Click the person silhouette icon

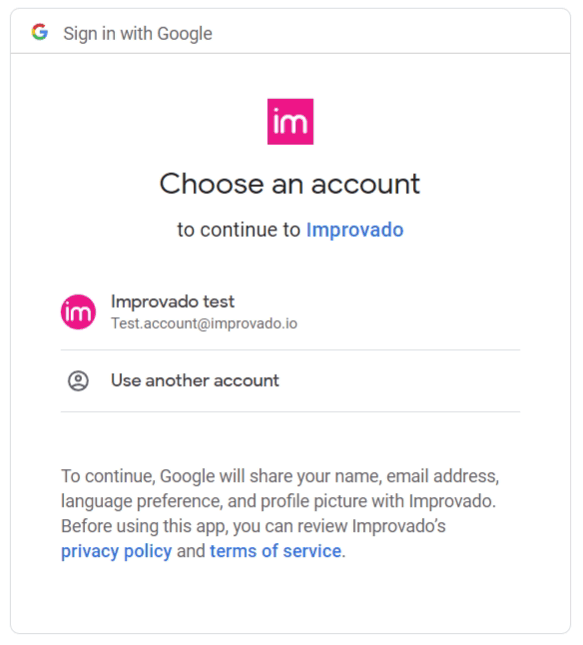click(78, 381)
